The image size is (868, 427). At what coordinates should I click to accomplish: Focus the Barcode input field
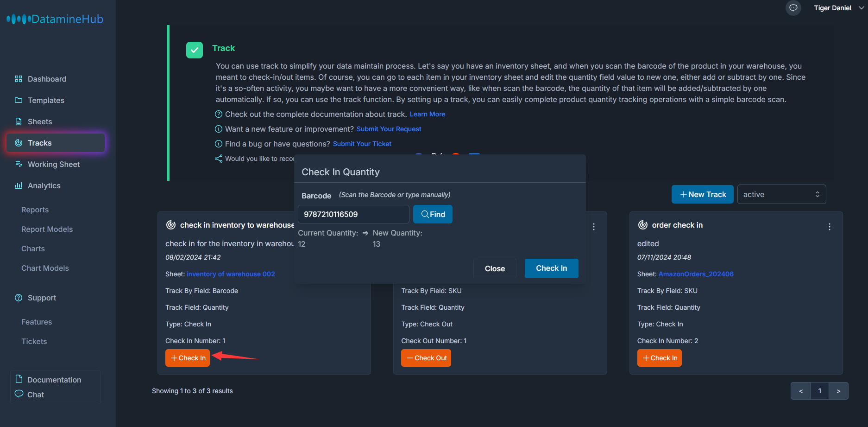(x=353, y=214)
